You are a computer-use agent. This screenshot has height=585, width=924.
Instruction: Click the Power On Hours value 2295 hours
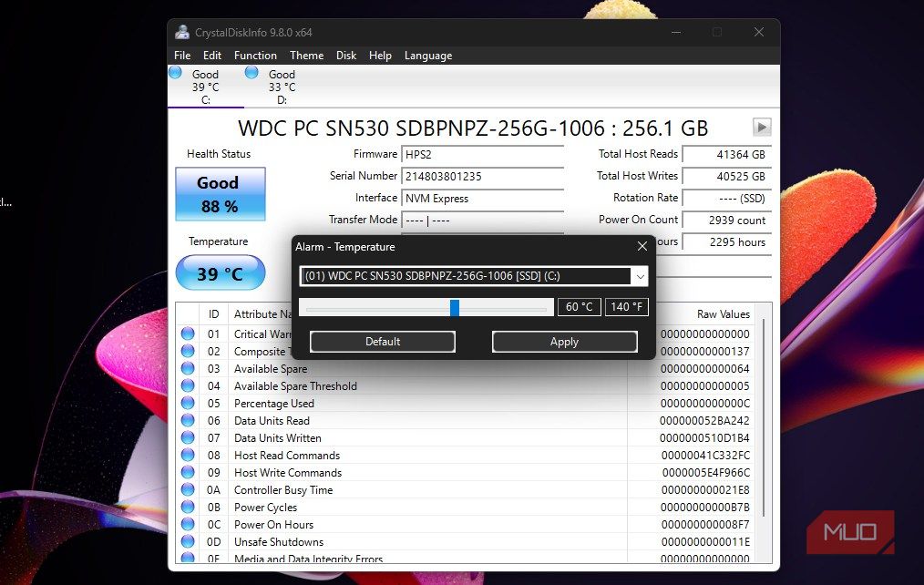pos(727,242)
